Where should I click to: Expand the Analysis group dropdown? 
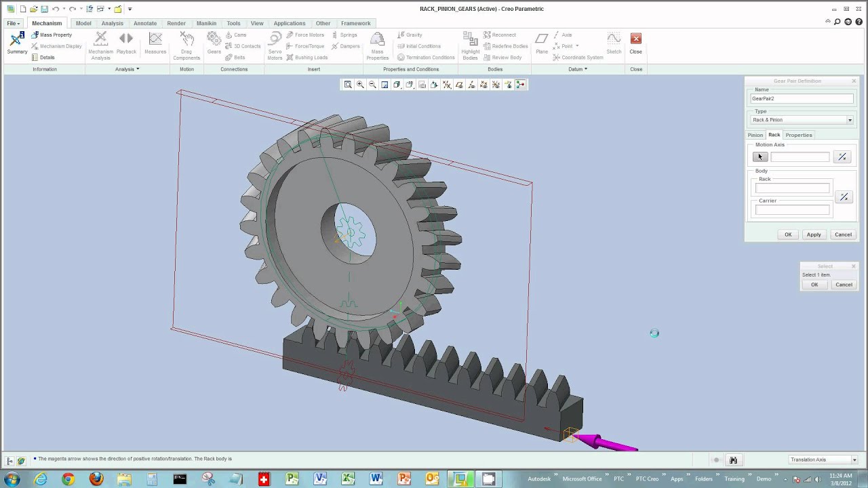(x=127, y=69)
